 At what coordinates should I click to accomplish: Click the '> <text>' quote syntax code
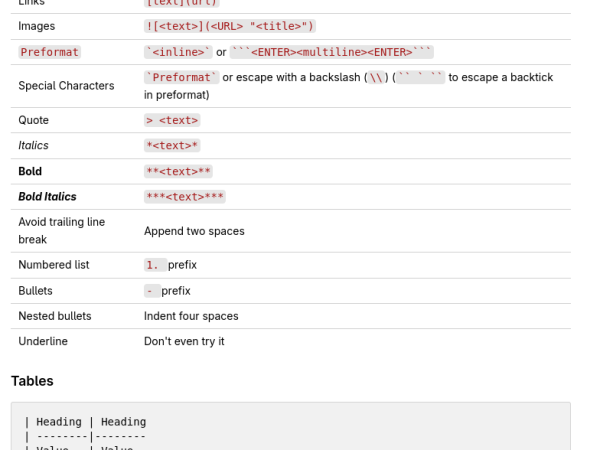pyautogui.click(x=172, y=120)
